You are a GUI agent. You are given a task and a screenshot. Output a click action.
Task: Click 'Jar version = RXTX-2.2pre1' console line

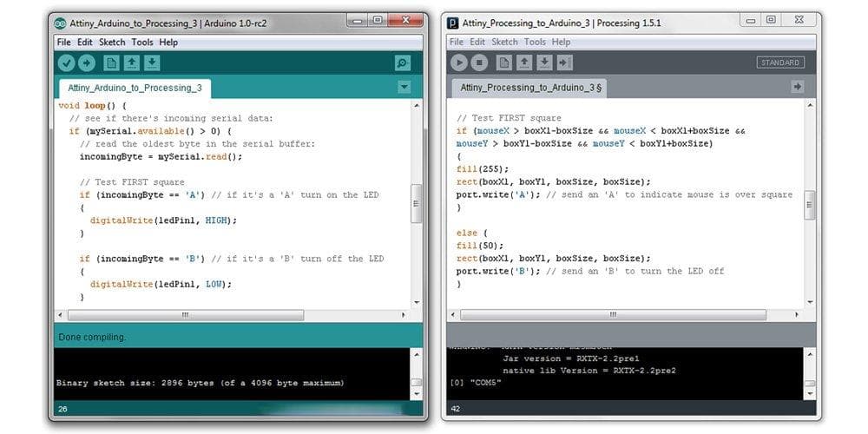571,358
